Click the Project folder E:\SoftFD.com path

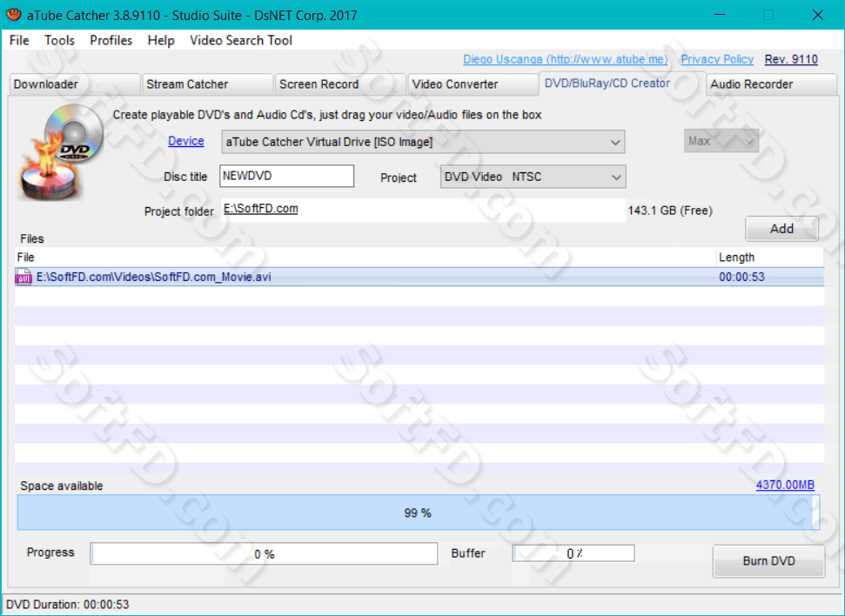click(261, 209)
